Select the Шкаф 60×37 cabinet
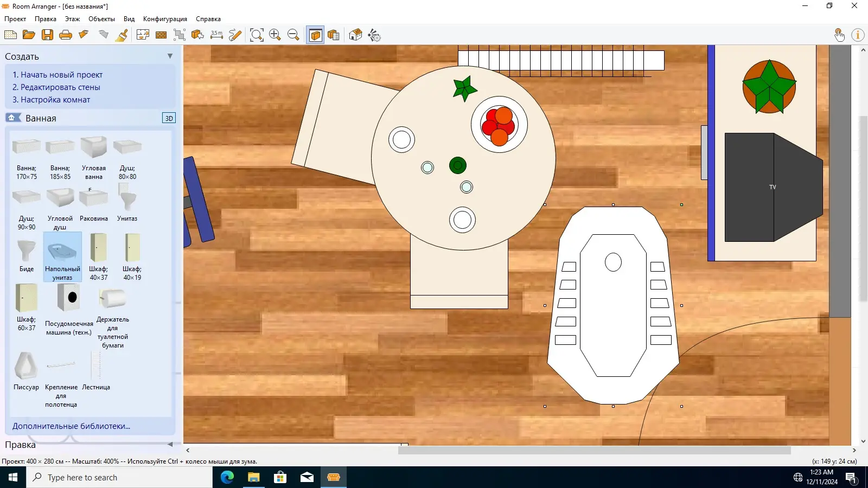 27,307
